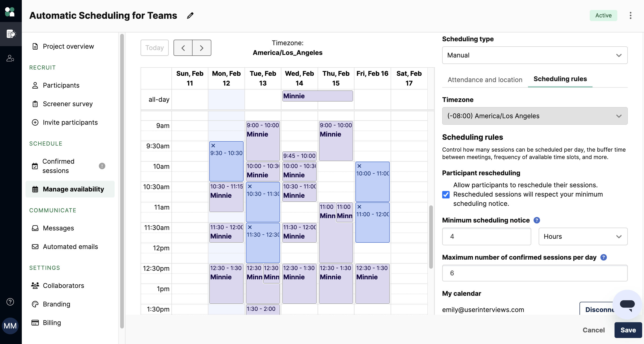
Task: Open the MM user avatar menu
Action: point(10,325)
